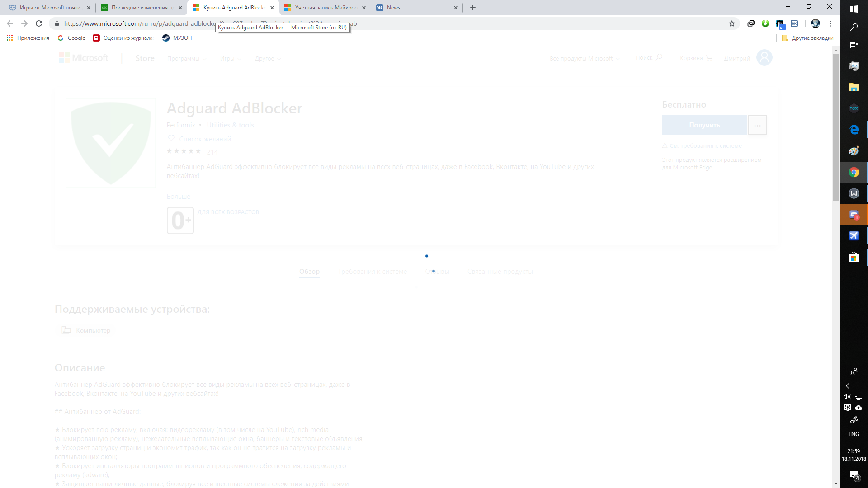This screenshot has width=868, height=488.
Task: Open the Action Center notifications
Action: (854, 475)
